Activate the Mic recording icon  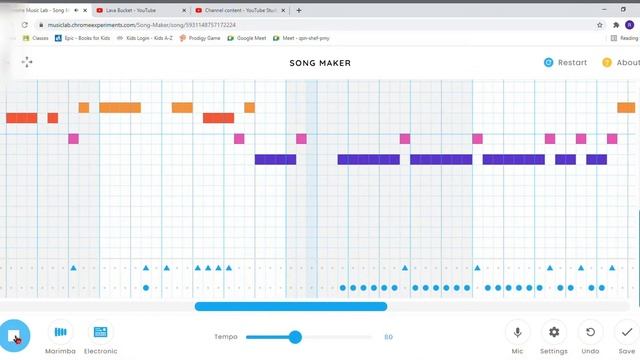click(x=517, y=333)
